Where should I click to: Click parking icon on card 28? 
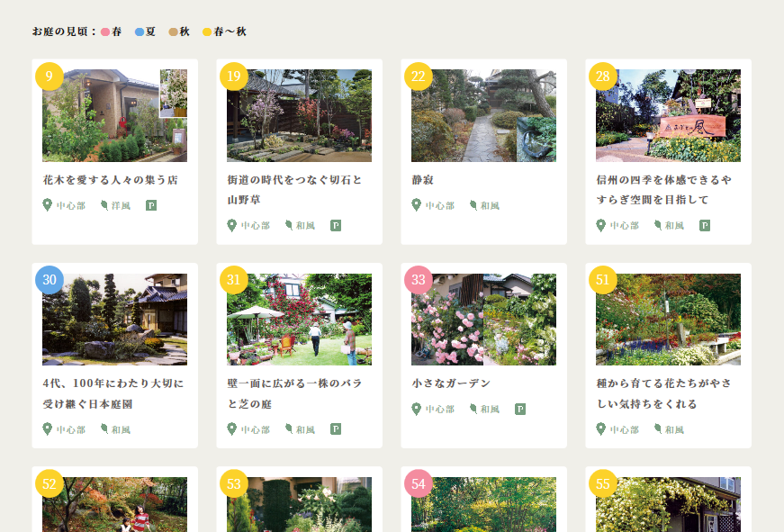(x=705, y=226)
